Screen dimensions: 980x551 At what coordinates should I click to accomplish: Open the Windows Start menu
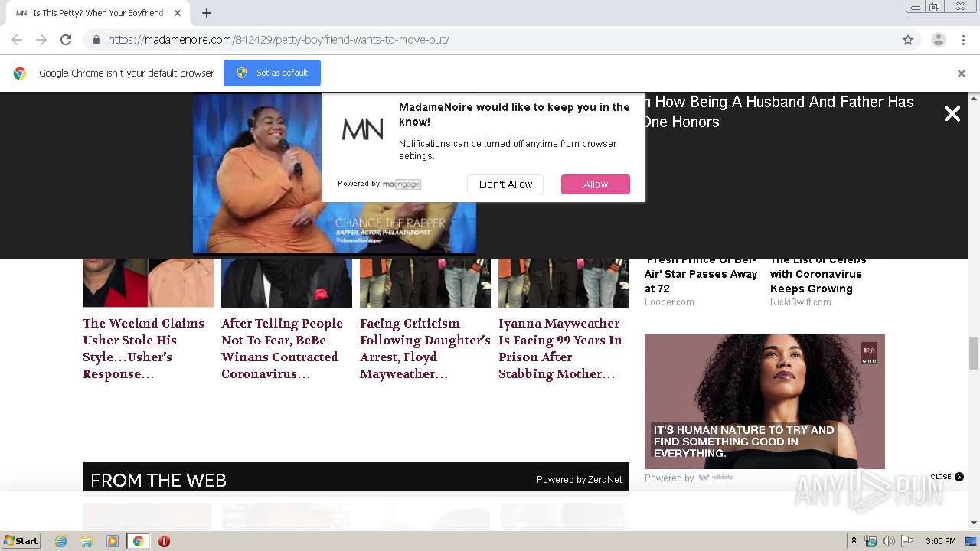click(x=21, y=541)
